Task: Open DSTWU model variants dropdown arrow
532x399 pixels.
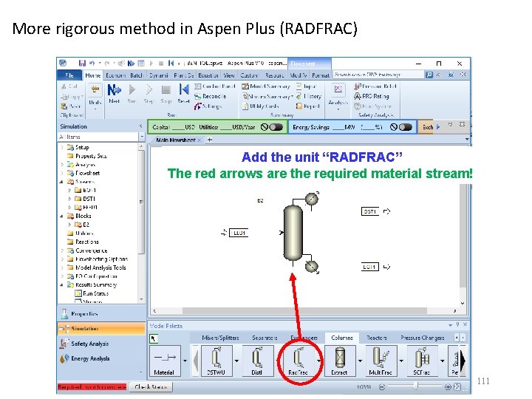Action: (x=236, y=361)
